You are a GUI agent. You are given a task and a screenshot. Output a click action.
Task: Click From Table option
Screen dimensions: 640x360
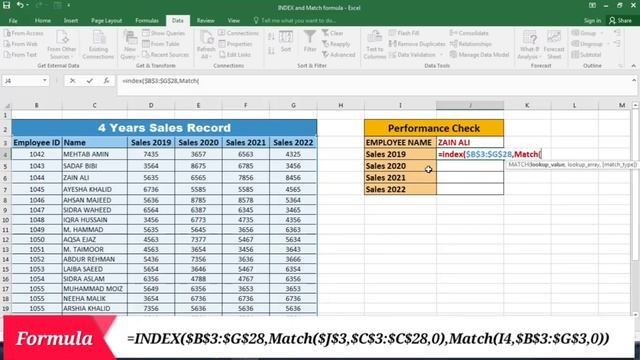pyautogui.click(x=161, y=44)
